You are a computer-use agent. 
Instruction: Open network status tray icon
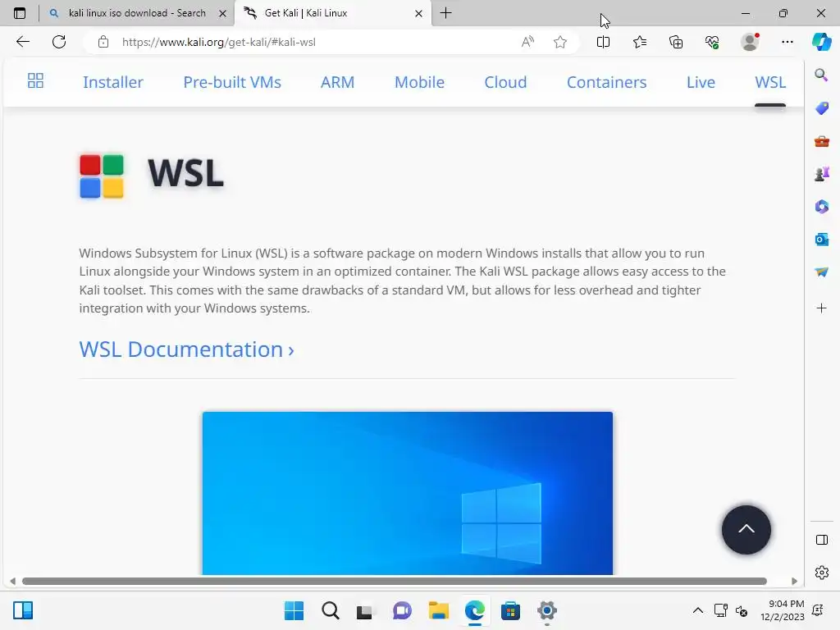pos(720,610)
